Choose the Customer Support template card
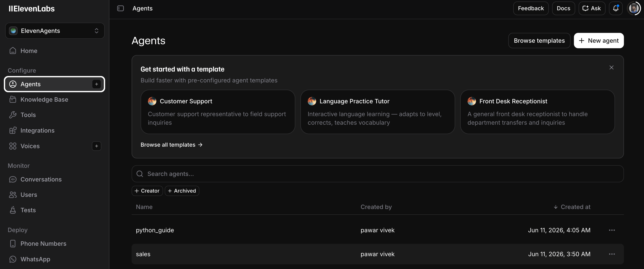 click(x=218, y=112)
